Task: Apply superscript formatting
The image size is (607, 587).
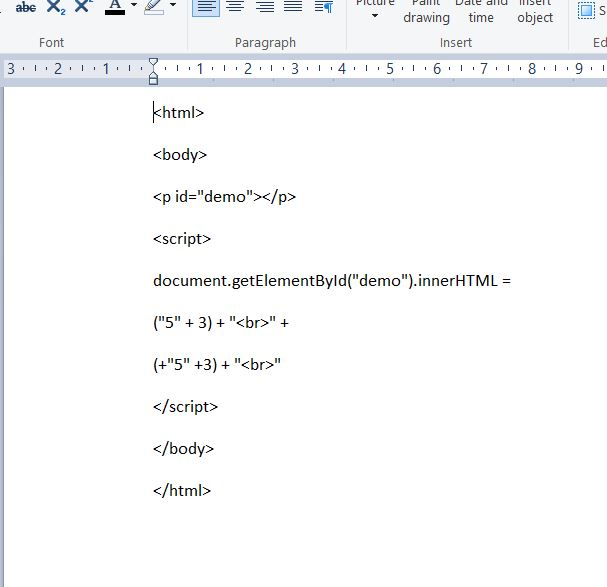Action: tap(84, 6)
